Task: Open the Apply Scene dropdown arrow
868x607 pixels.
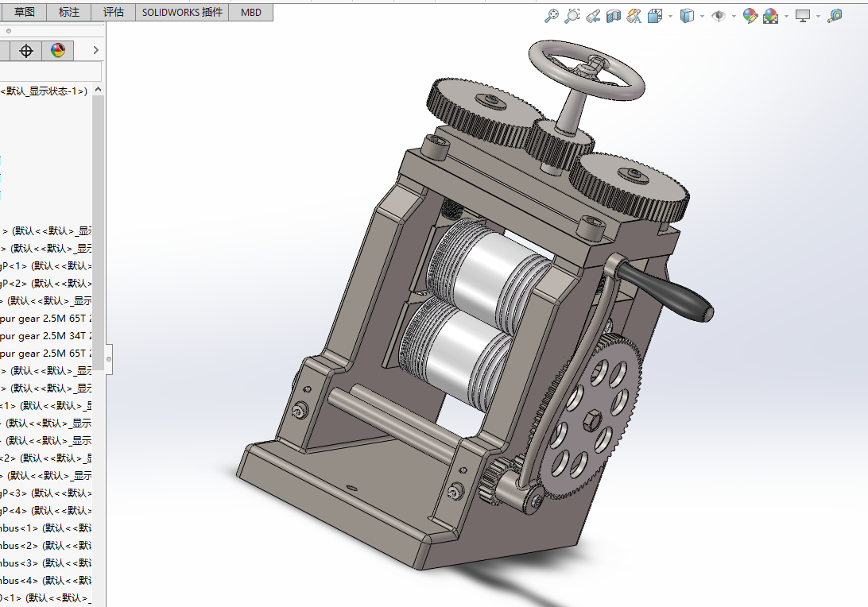Action: [x=786, y=16]
